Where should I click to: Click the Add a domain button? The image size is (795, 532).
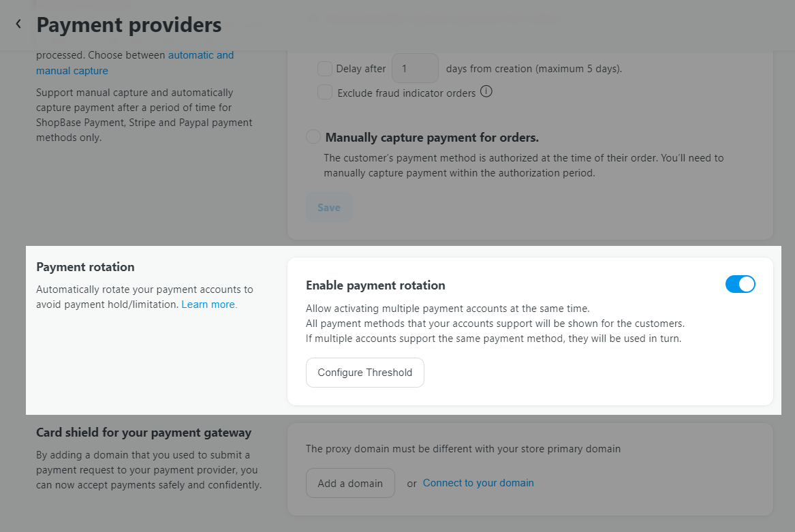point(350,484)
